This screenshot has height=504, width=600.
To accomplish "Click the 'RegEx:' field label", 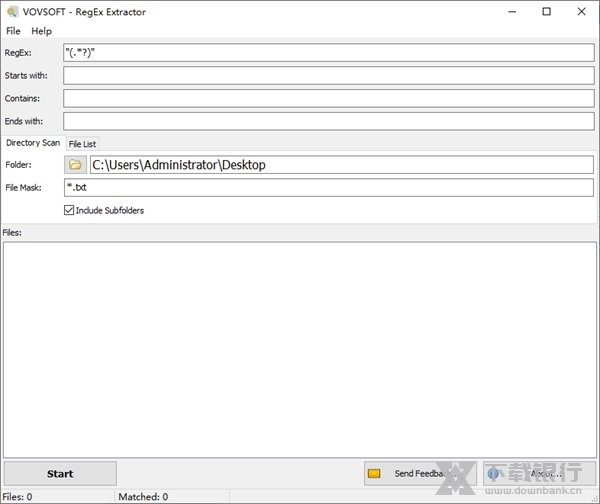I will click(x=18, y=53).
